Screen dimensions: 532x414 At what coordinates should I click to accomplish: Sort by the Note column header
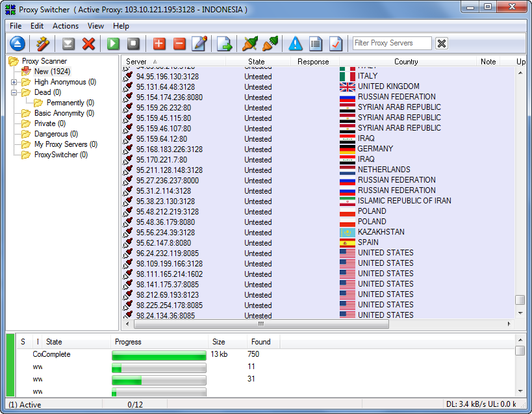pos(488,62)
